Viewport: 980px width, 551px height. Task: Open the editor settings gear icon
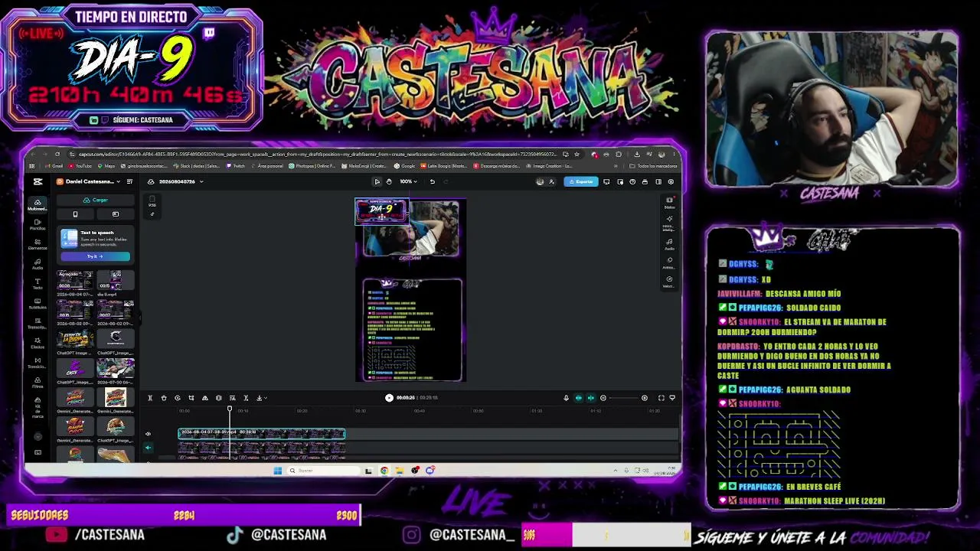coord(671,181)
